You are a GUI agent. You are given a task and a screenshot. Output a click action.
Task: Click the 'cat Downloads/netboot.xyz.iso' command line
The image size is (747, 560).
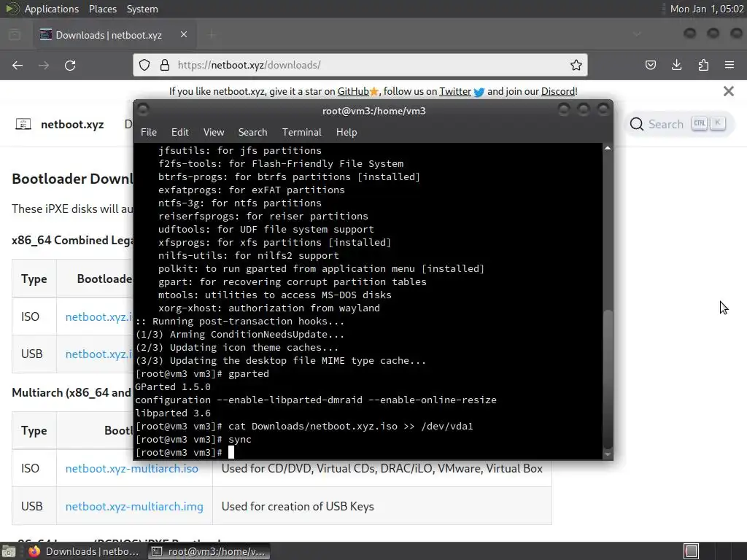coord(304,426)
